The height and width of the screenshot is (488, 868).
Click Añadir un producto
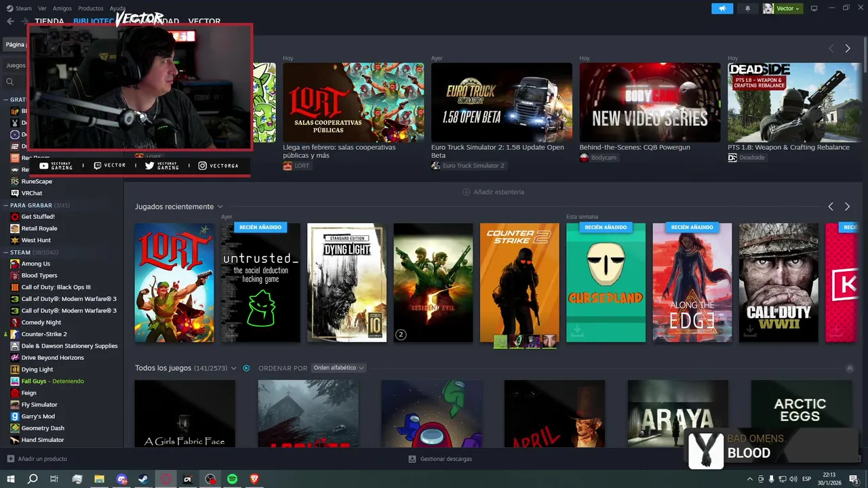coord(37,459)
